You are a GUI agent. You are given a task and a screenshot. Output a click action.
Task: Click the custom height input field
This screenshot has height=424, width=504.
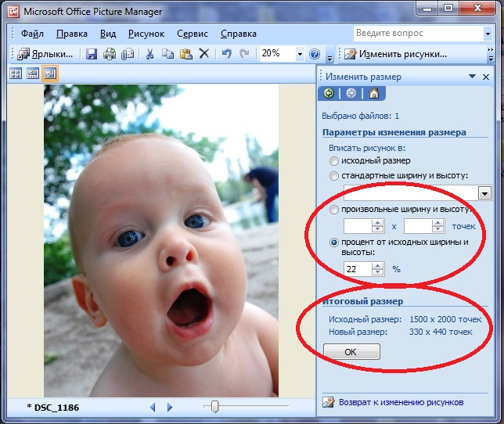pos(418,226)
